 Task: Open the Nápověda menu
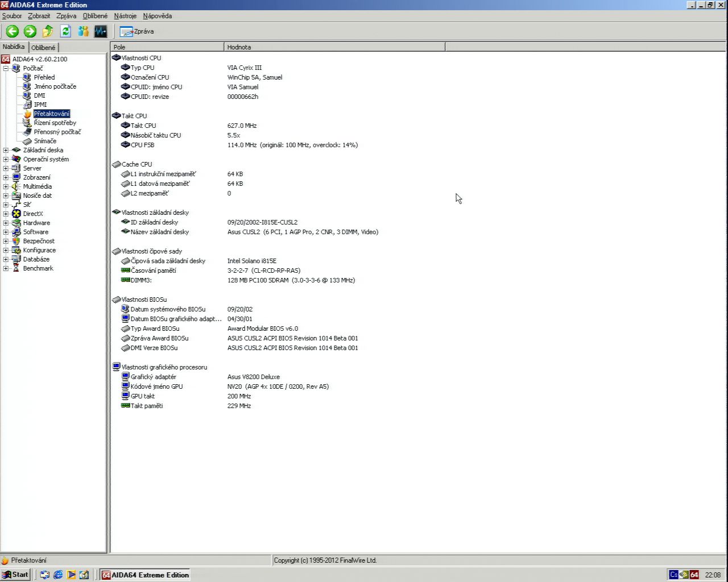[158, 16]
